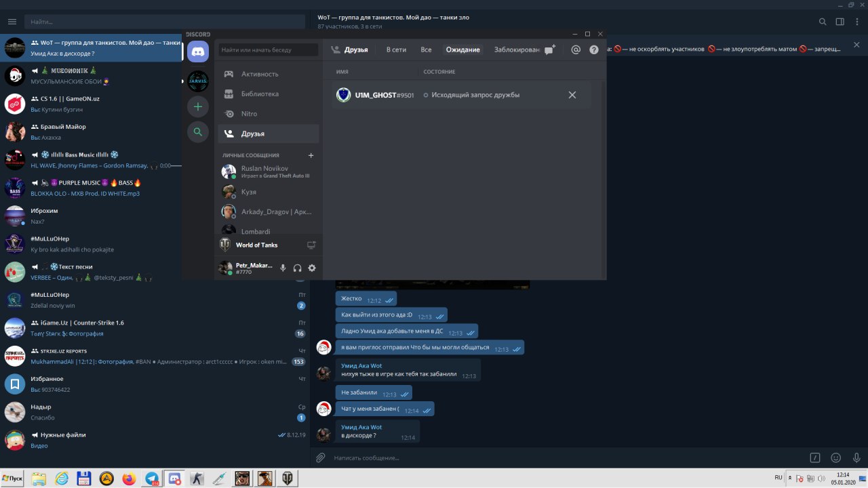Select the Жестко message bubble
This screenshot has height=488, width=868.
(x=366, y=299)
